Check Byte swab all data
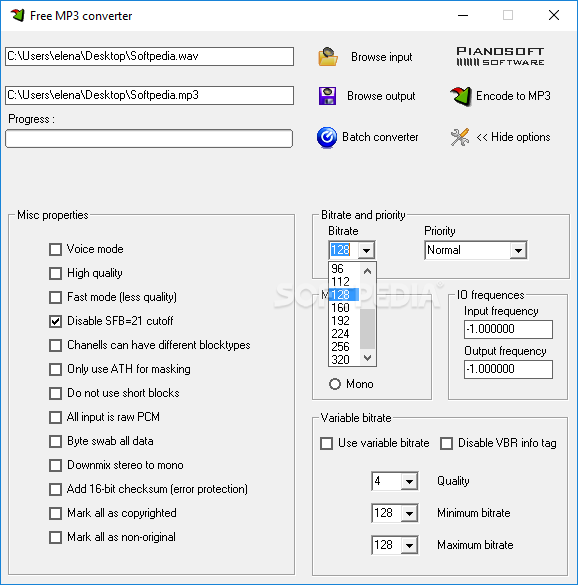 [55, 441]
